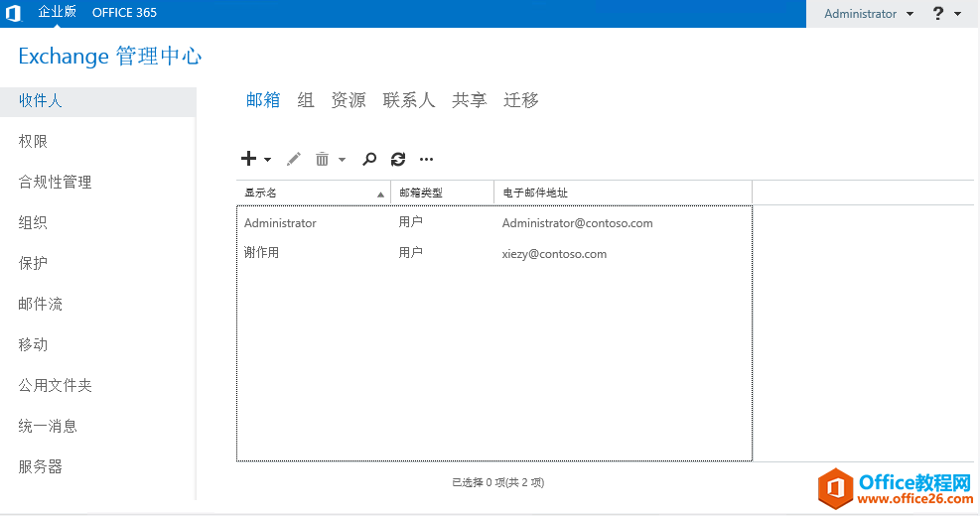Screen dimensions: 980x516
Task: Expand the arrow next to help icon
Action: click(x=957, y=14)
